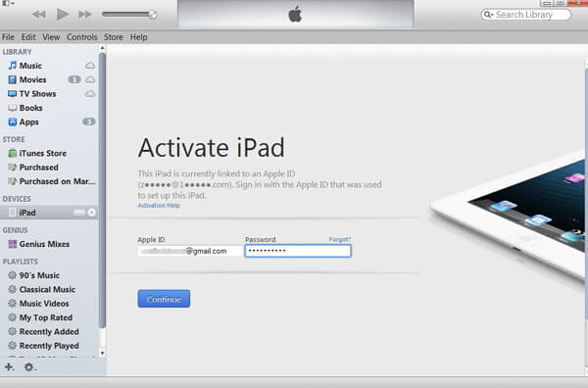
Task: Open the View menu
Action: 51,37
